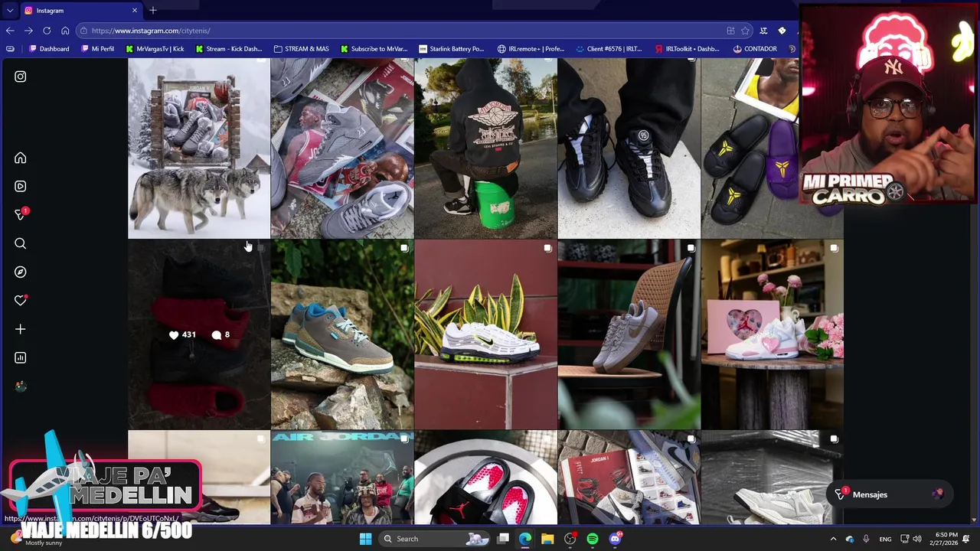Viewport: 980px width, 551px height.
Task: Open the IRLToolkit Dashboard bookmark
Action: pos(687,49)
